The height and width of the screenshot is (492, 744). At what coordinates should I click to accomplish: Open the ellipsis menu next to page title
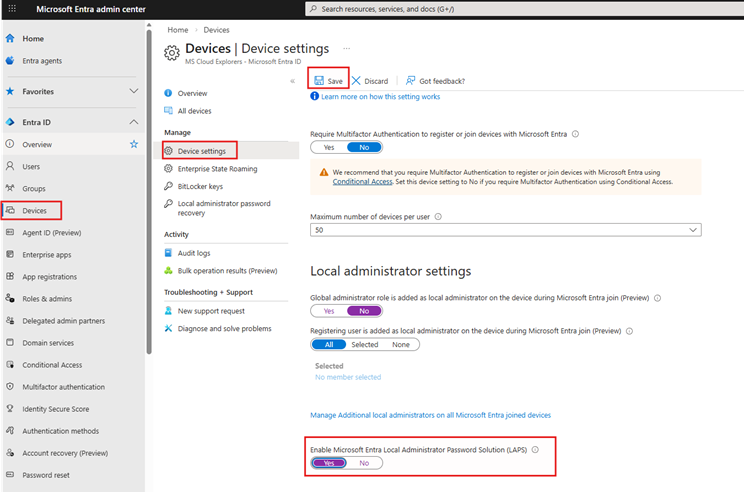coord(347,48)
